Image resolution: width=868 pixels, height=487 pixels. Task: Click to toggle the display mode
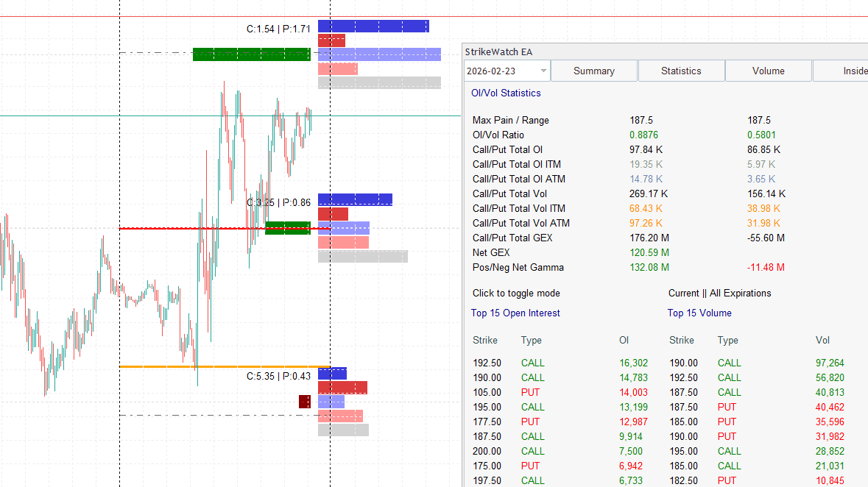tap(515, 293)
